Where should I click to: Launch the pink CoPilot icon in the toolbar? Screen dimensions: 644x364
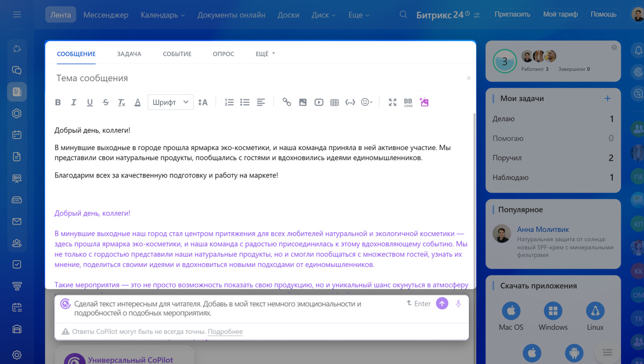(424, 102)
